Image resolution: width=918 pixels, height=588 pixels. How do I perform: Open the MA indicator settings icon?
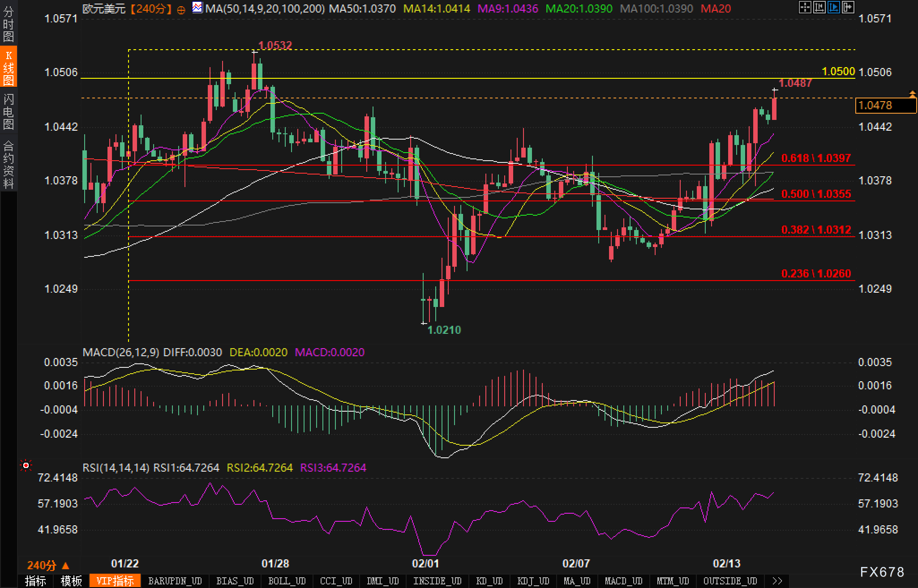coord(197,8)
